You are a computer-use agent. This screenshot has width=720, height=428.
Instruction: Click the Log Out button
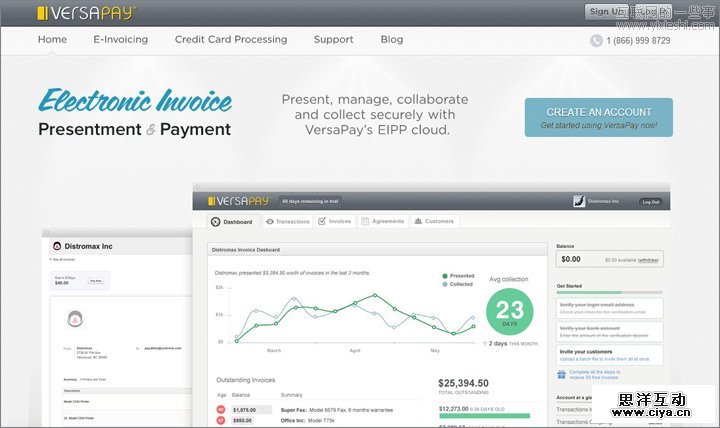point(651,202)
